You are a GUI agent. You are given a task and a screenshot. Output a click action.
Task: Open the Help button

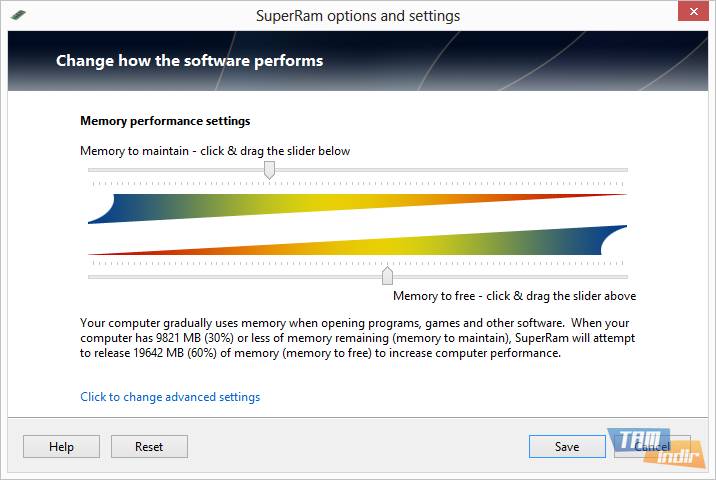pos(61,447)
